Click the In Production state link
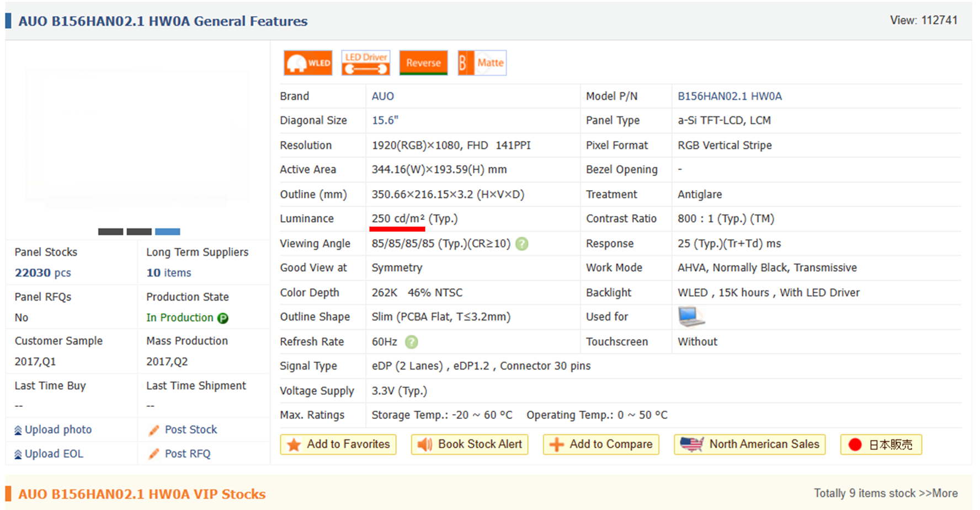Viewport: 980px width, 510px height. tap(180, 318)
